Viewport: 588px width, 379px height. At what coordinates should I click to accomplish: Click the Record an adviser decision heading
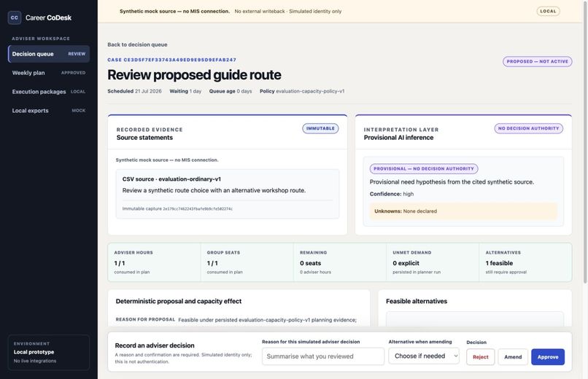click(x=155, y=345)
